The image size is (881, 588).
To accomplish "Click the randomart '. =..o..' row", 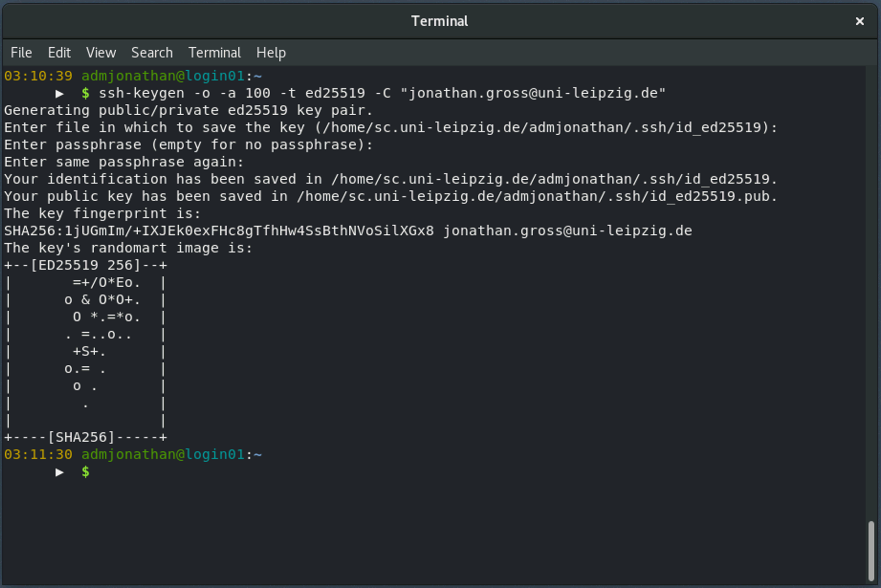I will click(98, 335).
